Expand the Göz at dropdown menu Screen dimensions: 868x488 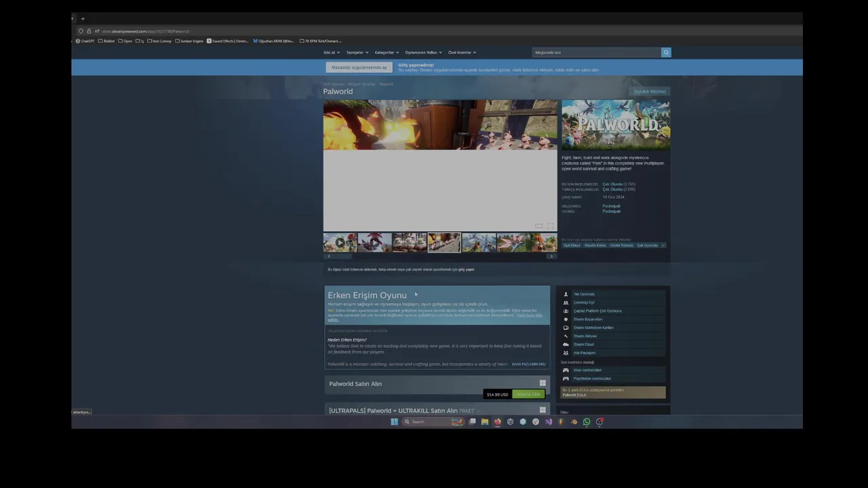click(331, 52)
